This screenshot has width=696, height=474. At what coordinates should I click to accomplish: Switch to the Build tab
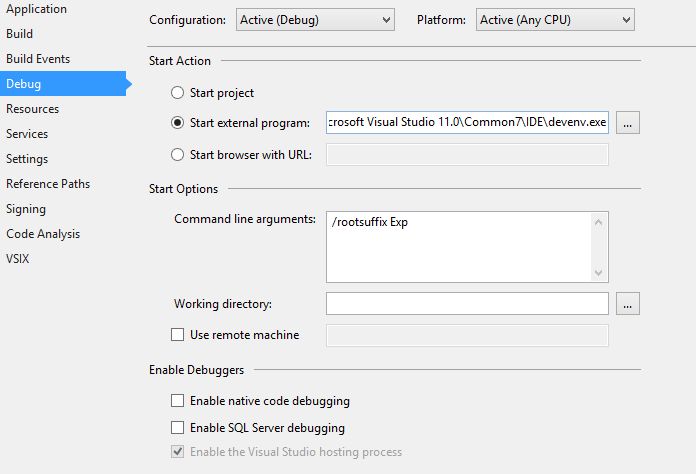(20, 34)
